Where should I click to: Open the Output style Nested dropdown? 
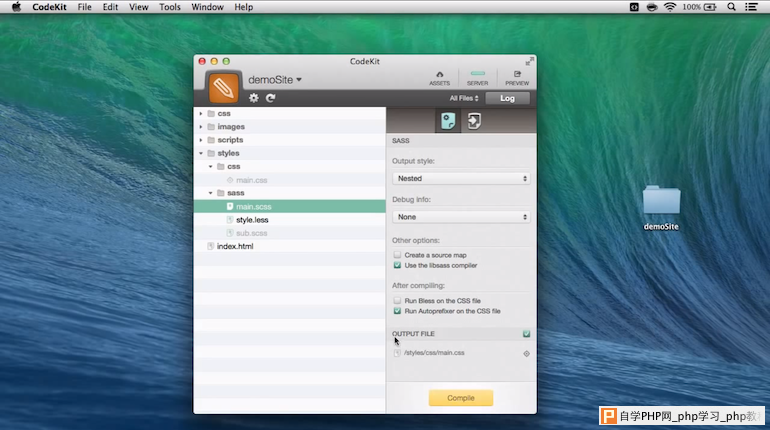tap(461, 178)
